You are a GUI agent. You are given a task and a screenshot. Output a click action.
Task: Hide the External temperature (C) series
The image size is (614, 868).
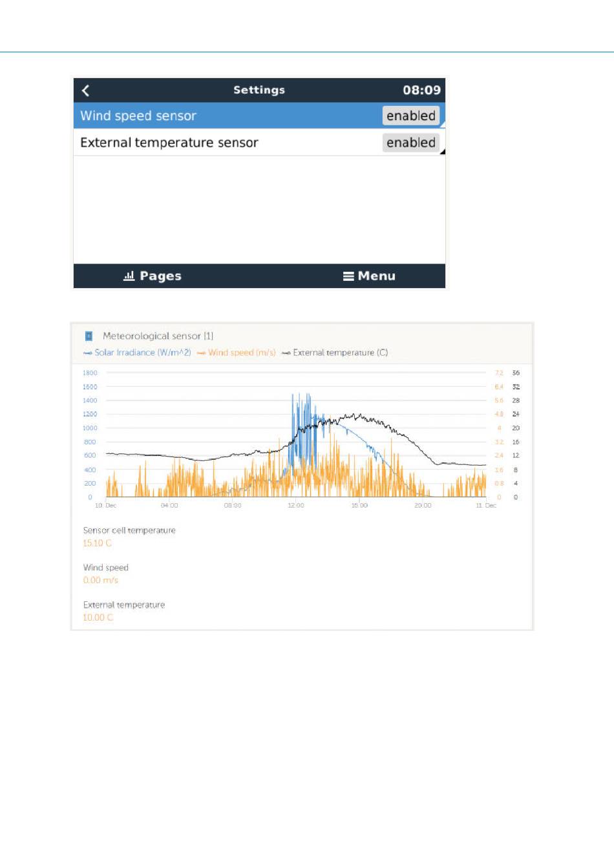pos(335,353)
